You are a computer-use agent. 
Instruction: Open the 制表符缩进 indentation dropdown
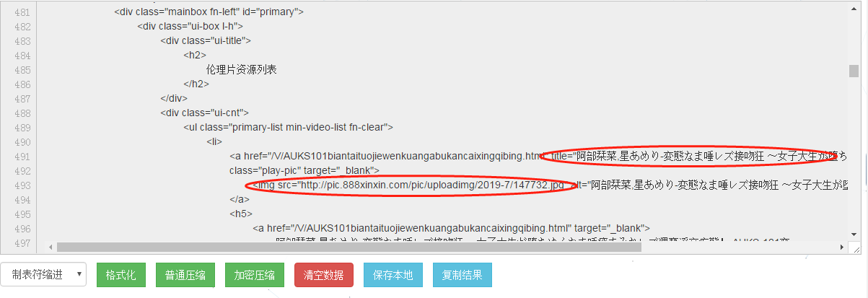point(44,275)
